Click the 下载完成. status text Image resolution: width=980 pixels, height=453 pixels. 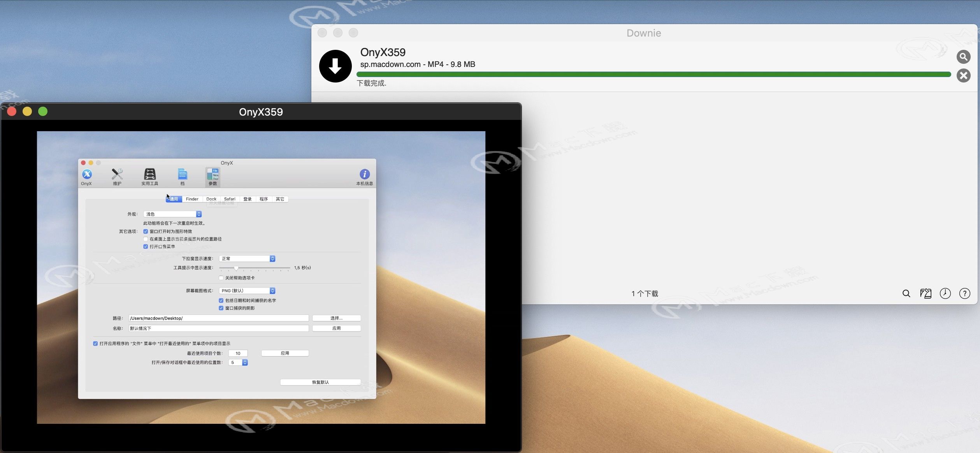pos(372,83)
